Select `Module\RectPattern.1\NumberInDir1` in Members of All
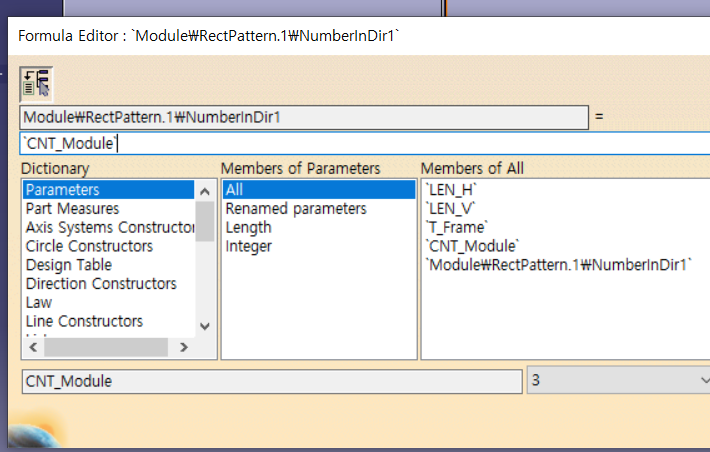Viewport: 710px width, 452px height. pyautogui.click(x=559, y=264)
